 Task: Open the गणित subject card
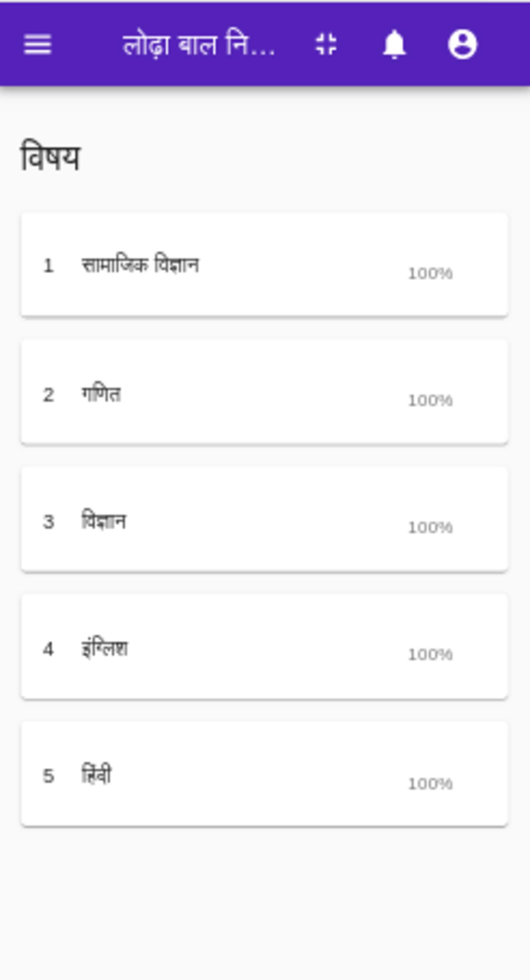[x=265, y=392]
